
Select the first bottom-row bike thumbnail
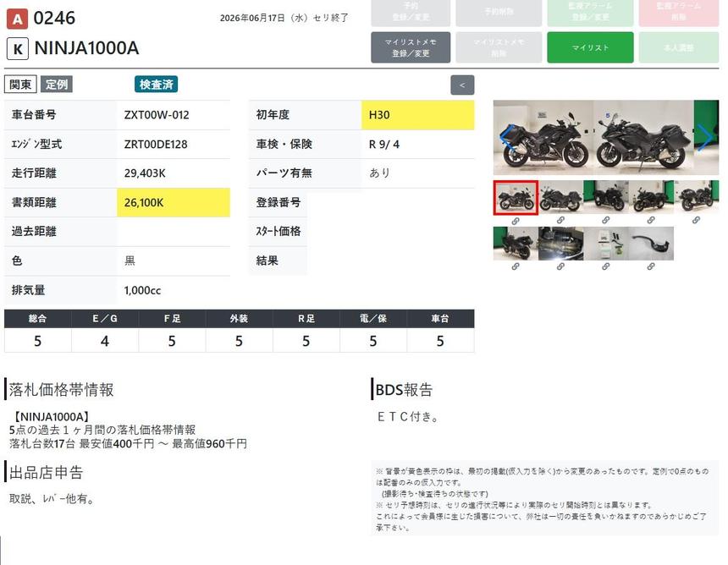tap(516, 244)
